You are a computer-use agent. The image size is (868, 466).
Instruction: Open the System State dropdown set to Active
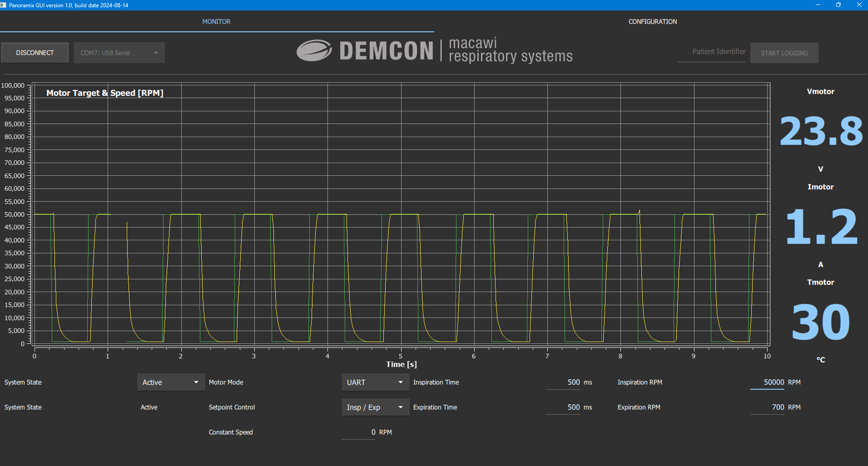pyautogui.click(x=170, y=382)
